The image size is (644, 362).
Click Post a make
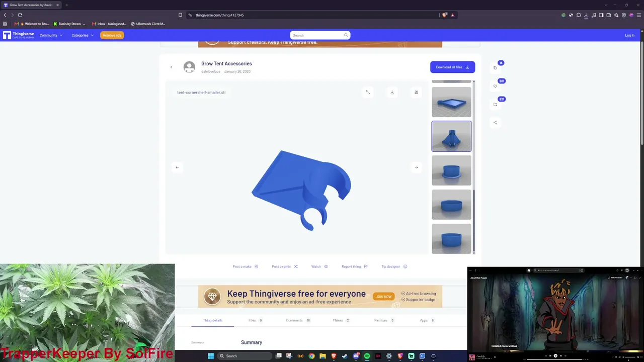coord(246,266)
